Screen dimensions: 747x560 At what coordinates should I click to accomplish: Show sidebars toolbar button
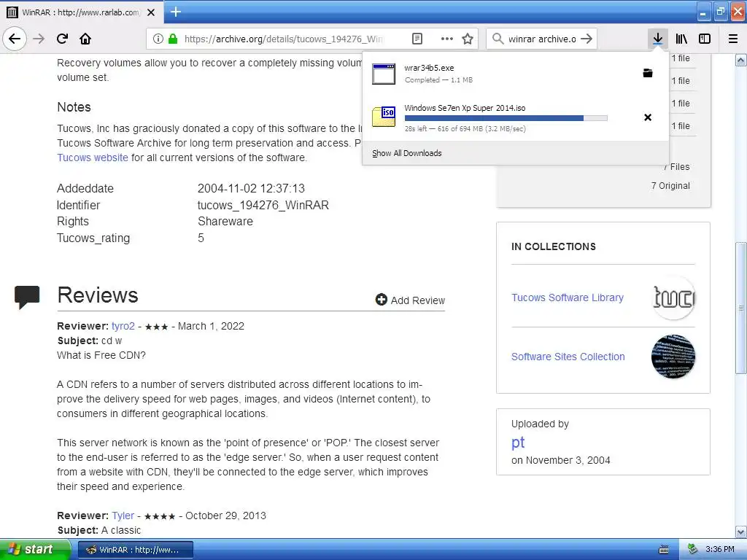[x=705, y=39]
